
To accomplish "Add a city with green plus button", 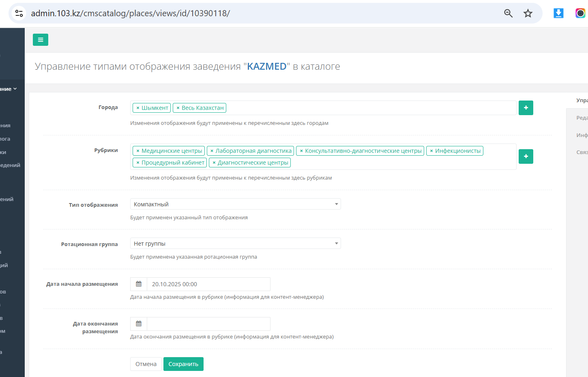I will pyautogui.click(x=526, y=108).
